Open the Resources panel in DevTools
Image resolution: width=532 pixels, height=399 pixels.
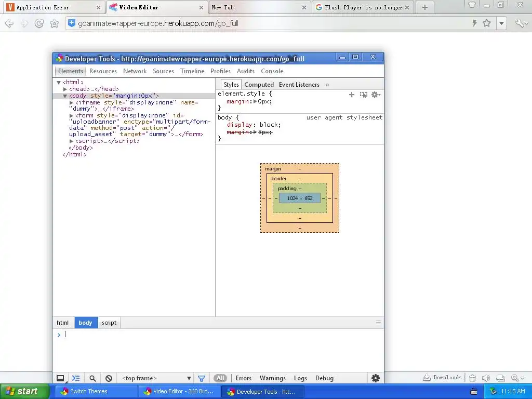[103, 71]
